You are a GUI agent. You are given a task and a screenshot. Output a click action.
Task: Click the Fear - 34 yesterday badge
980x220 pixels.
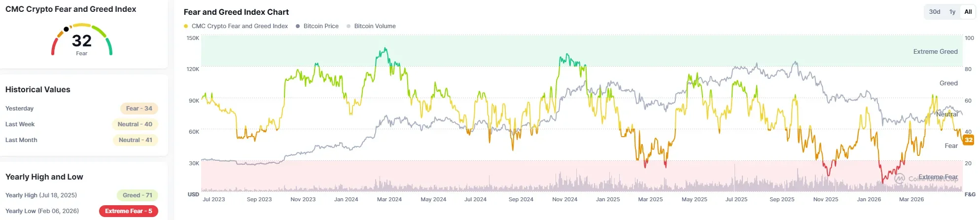tap(139, 109)
